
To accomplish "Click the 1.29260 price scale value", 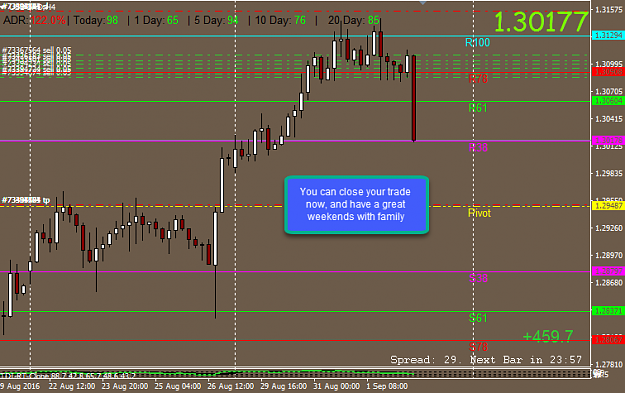I will tap(609, 228).
